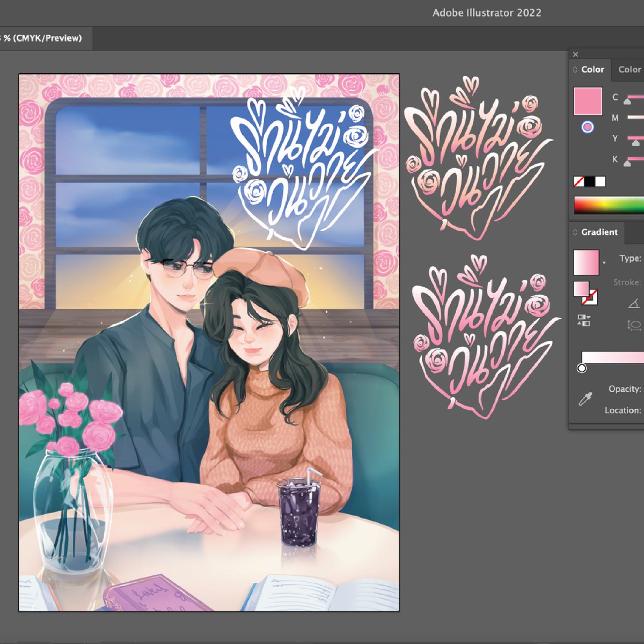Set color to None in Color panel
This screenshot has width=644, height=644.
(x=579, y=181)
